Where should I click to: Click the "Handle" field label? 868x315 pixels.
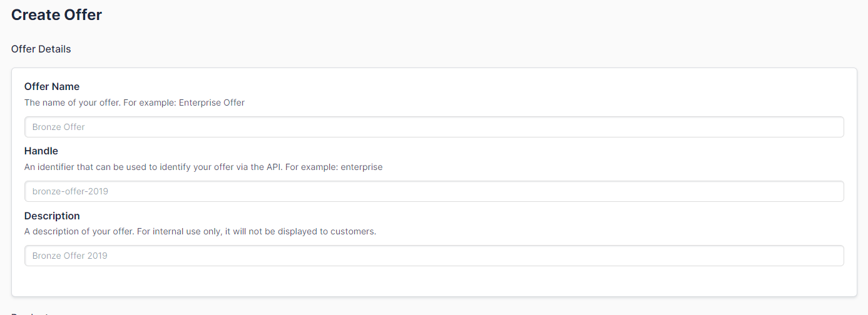tap(41, 151)
